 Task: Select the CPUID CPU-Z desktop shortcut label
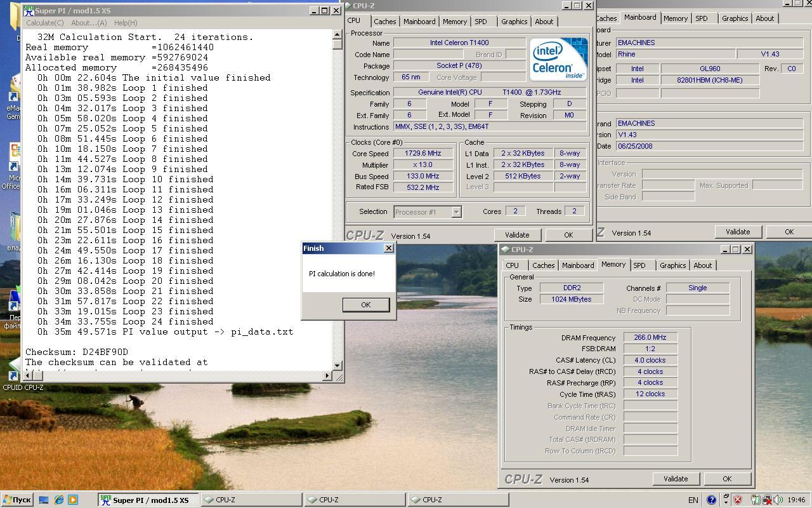pos(23,387)
